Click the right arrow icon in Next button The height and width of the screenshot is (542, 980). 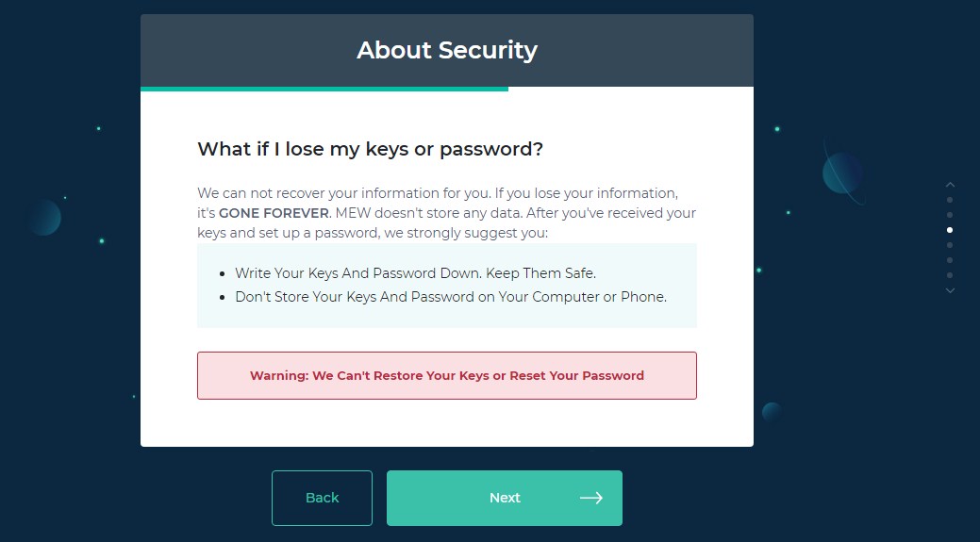591,498
